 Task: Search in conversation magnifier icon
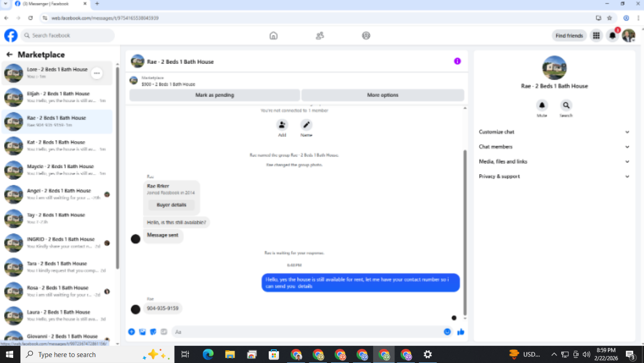(566, 105)
